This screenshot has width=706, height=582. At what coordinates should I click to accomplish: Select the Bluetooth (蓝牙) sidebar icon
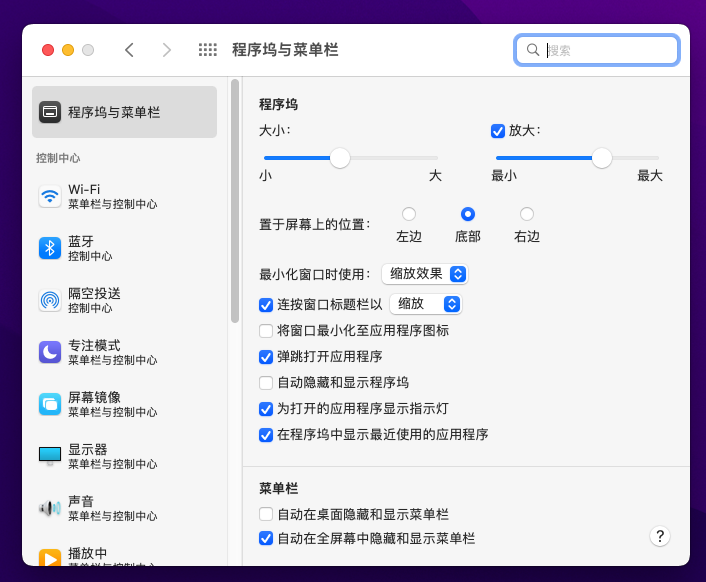click(50, 248)
